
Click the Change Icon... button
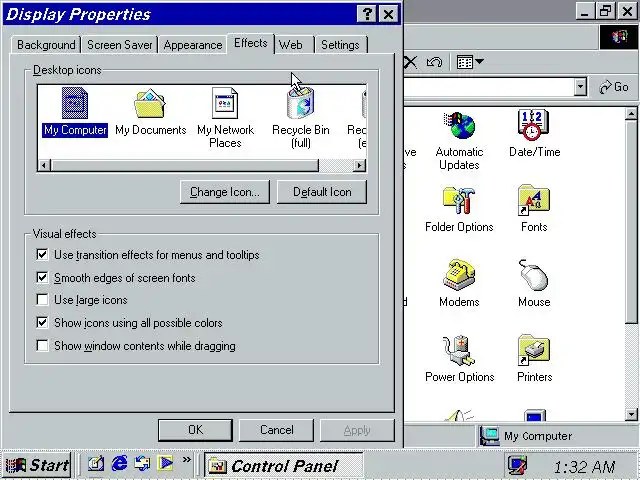click(225, 192)
